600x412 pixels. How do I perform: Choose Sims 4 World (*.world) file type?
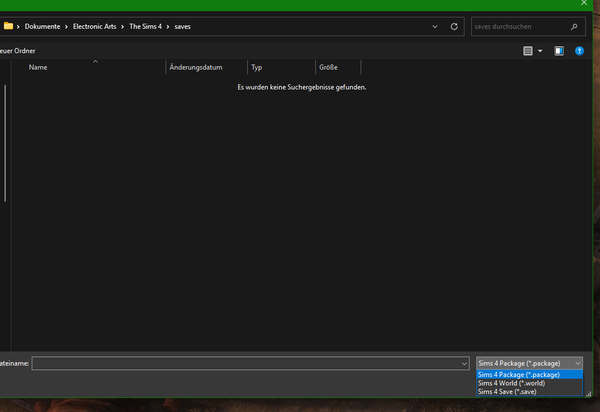512,383
